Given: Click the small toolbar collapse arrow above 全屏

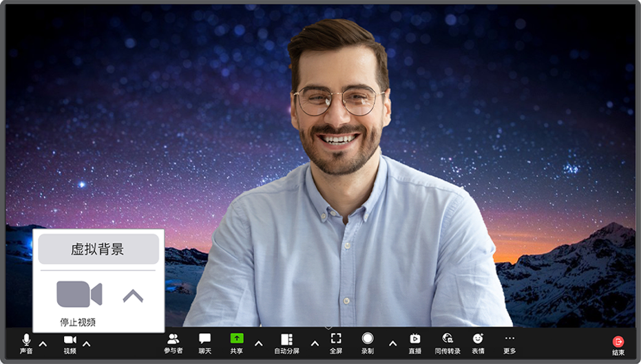Looking at the screenshot, I should coord(328,328).
